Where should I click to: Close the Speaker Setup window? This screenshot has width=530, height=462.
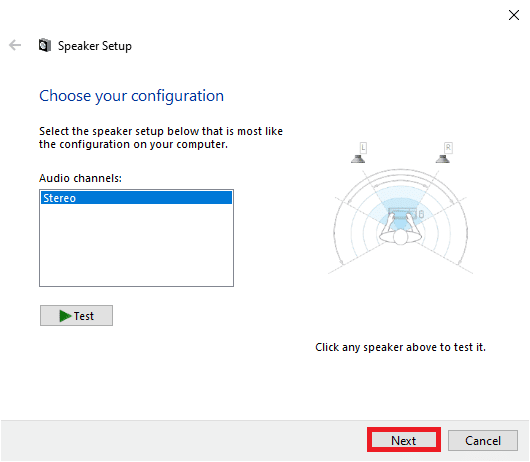[514, 15]
